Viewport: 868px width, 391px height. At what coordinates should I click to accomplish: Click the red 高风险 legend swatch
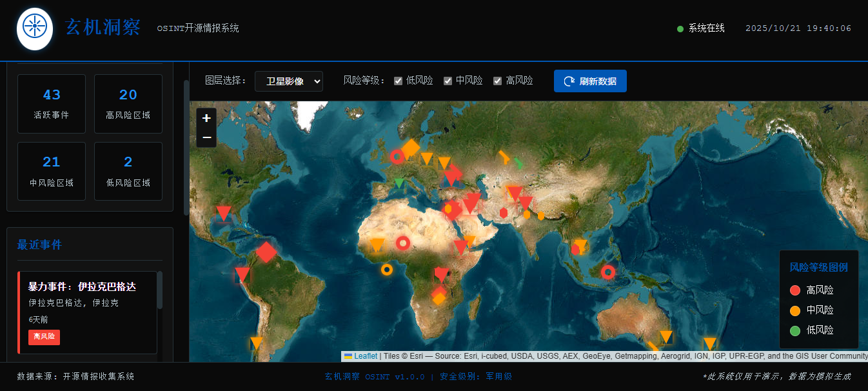[794, 290]
